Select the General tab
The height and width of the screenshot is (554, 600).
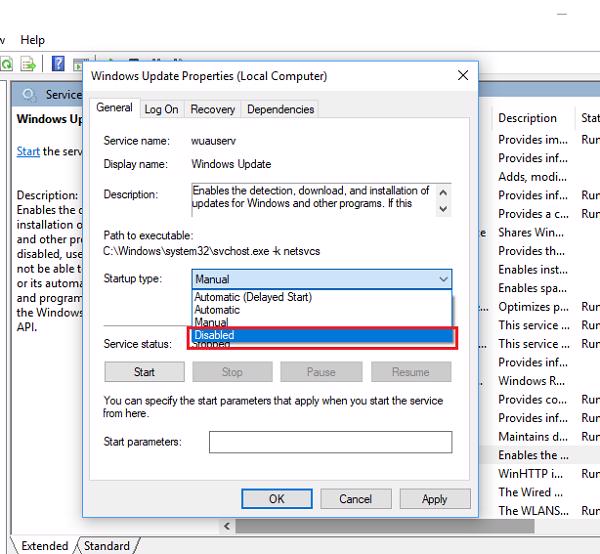point(114,108)
